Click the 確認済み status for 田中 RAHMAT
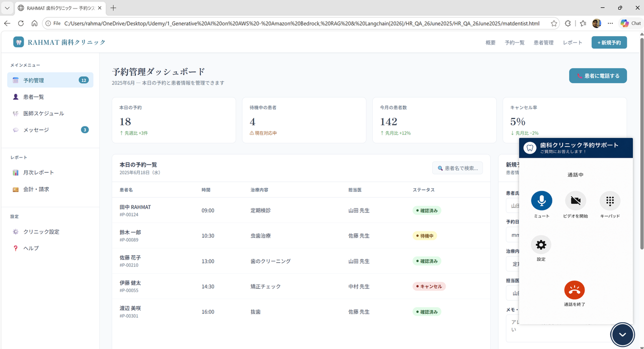This screenshot has width=644, height=349. pyautogui.click(x=427, y=211)
